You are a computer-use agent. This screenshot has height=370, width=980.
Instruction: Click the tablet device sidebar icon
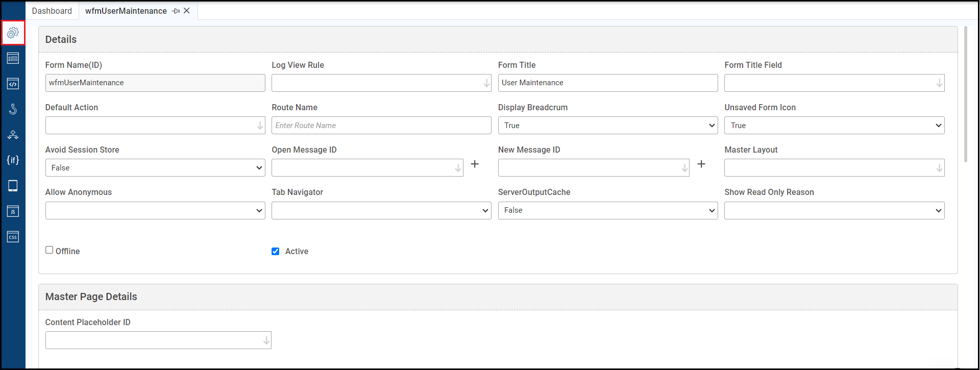click(x=13, y=186)
